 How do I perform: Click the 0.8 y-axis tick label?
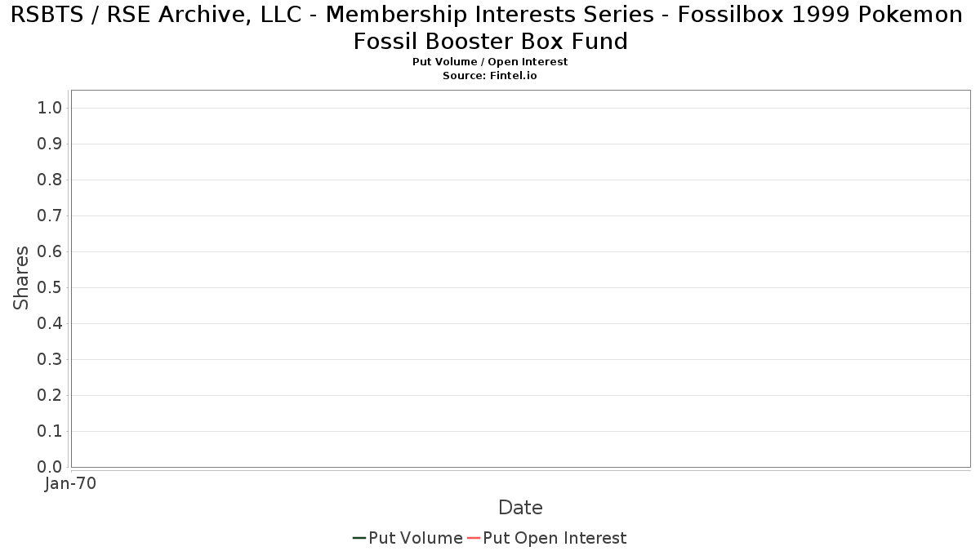50,180
